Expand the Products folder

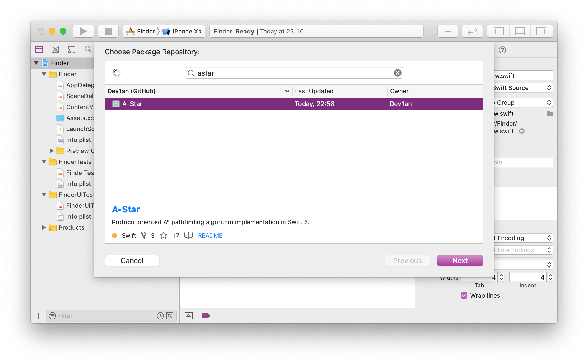[x=44, y=228]
